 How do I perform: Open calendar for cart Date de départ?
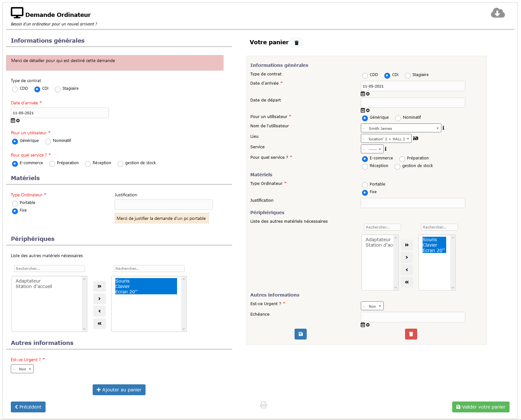363,110
